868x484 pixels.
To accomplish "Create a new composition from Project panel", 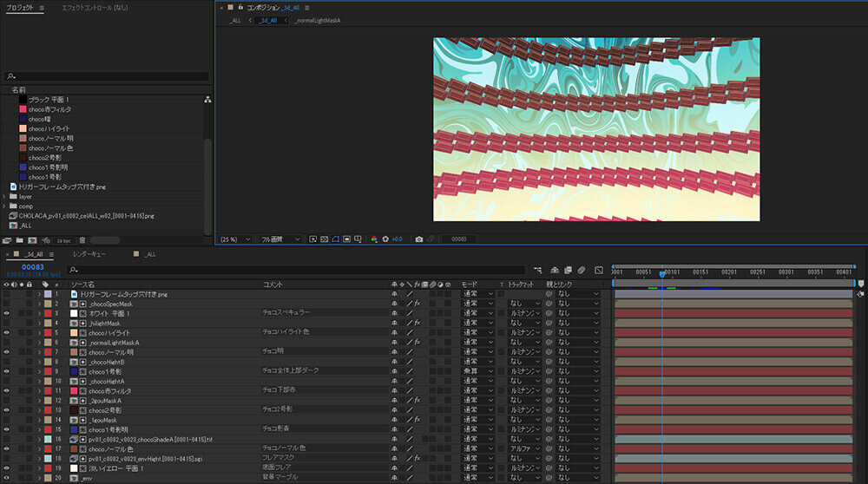I will coord(32,240).
